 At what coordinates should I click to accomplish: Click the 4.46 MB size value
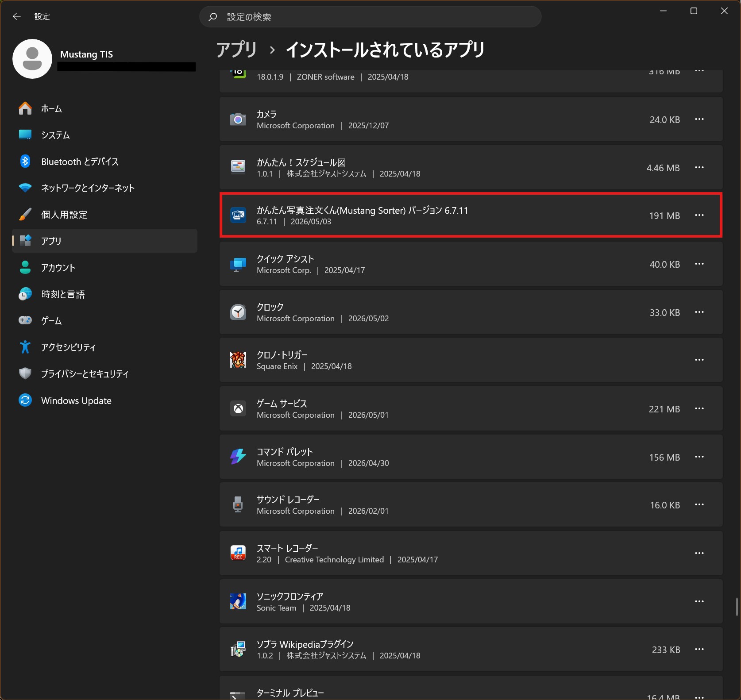663,168
